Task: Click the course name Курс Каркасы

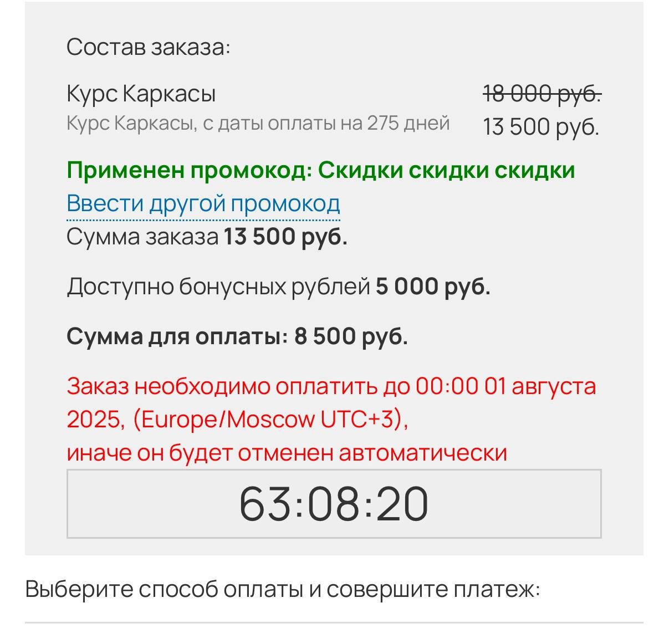Action: tap(142, 93)
